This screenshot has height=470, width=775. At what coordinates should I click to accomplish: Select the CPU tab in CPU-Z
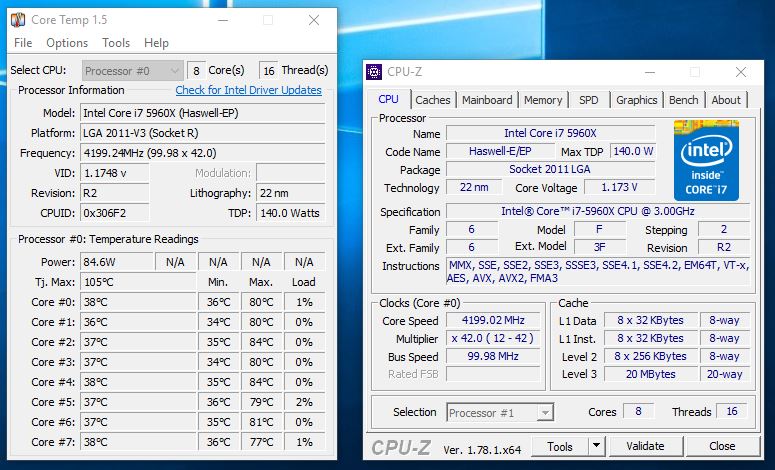point(388,99)
